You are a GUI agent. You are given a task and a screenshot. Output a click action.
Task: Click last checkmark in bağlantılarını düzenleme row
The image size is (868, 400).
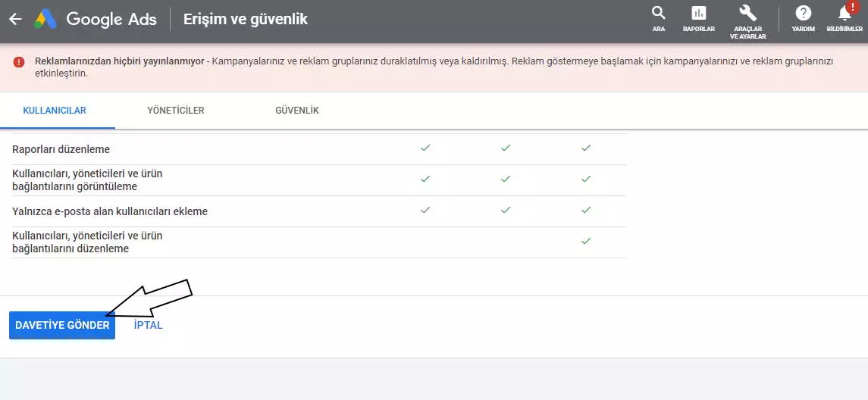[x=586, y=241]
